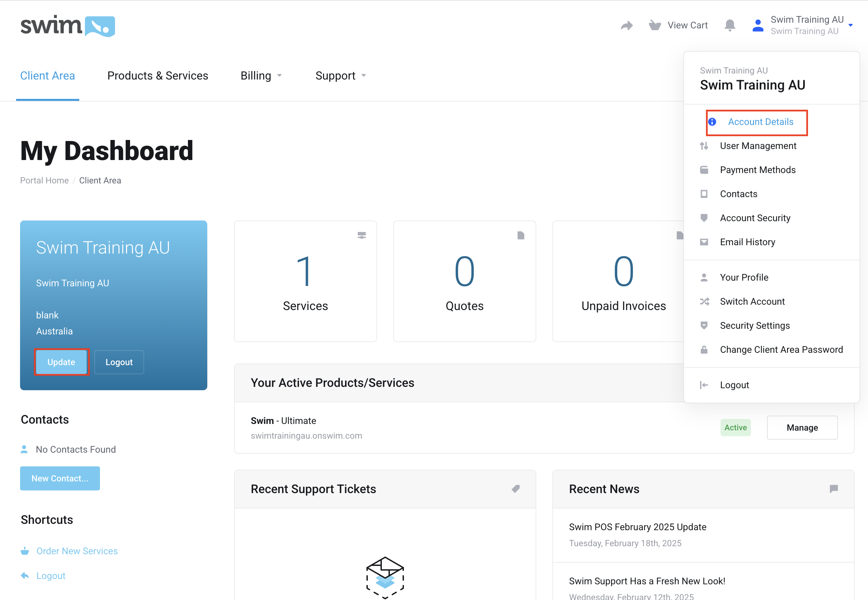Collapse the Swim Training AU account dropdown
Screen dimensions: 868x600
pos(850,25)
